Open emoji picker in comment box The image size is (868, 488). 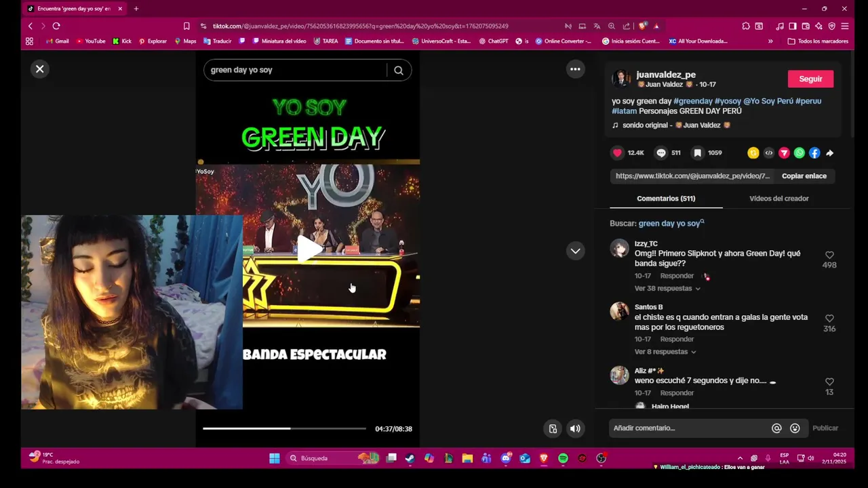tap(795, 428)
